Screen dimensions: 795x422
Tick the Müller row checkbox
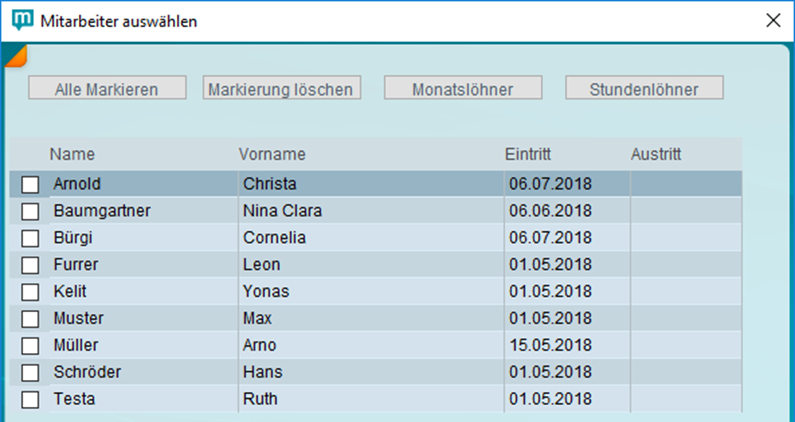tap(30, 346)
